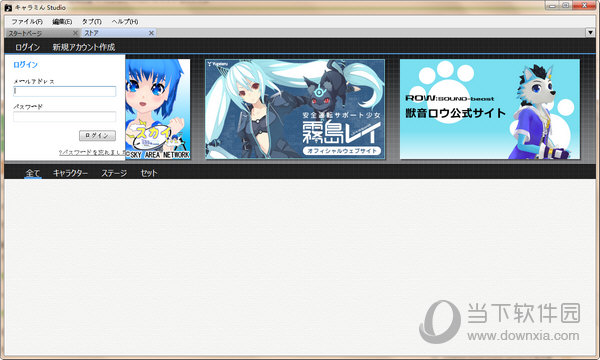This screenshot has height=360, width=600.
Task: Focus the パスワード input field
Action: pyautogui.click(x=65, y=117)
